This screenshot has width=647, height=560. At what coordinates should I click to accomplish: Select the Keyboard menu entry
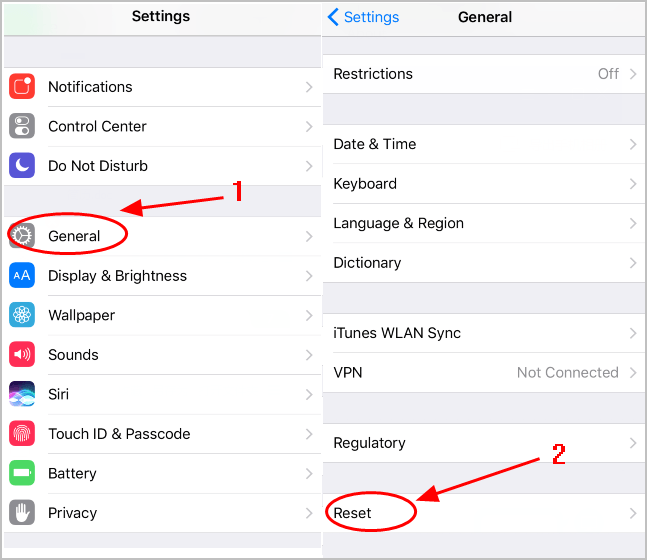484,184
